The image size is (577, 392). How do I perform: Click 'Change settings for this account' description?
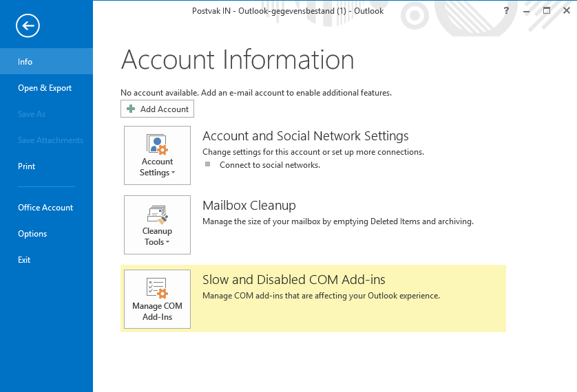[313, 152]
